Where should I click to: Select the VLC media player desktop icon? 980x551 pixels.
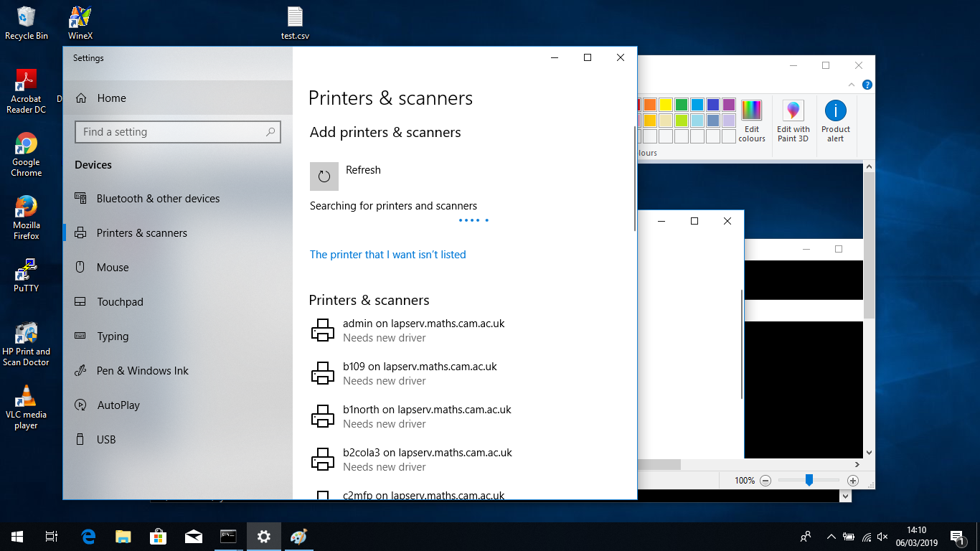point(27,407)
